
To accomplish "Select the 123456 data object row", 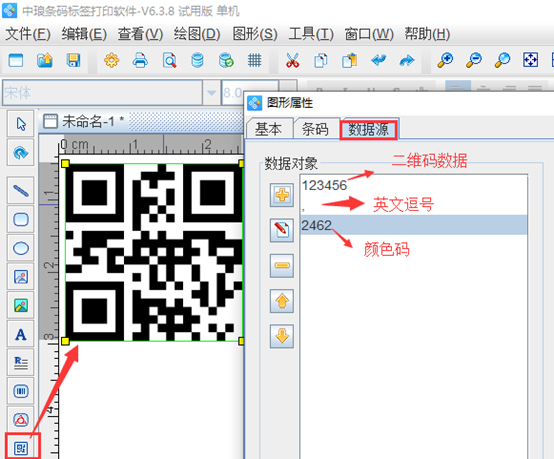I will 413,186.
